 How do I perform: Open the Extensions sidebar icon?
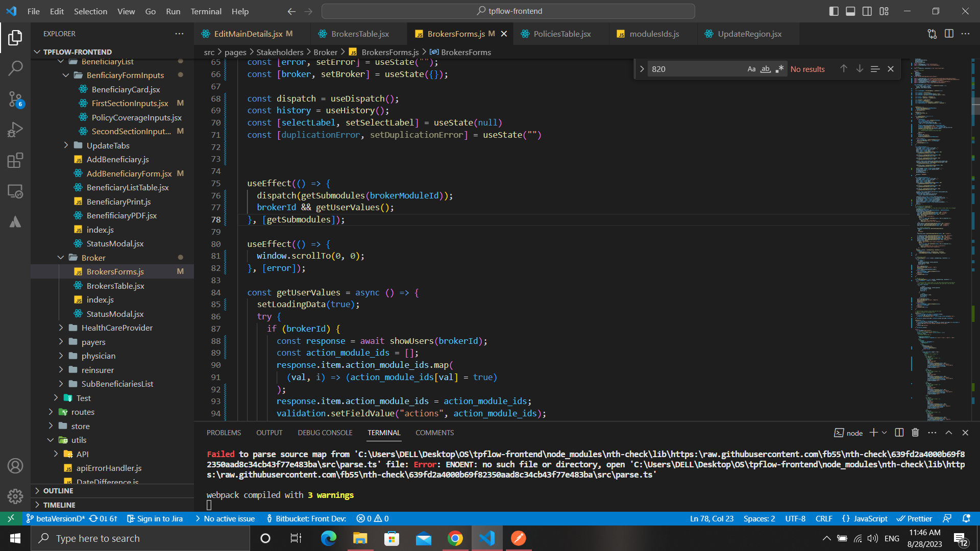click(x=15, y=160)
